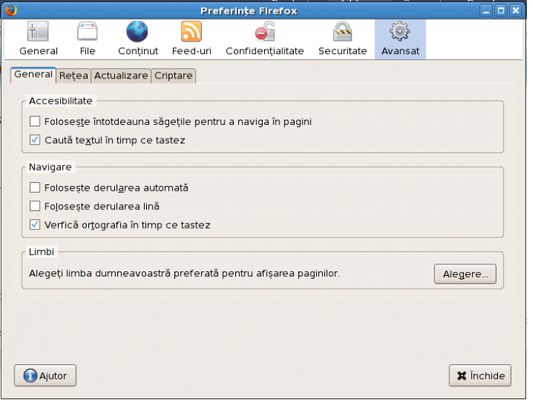Disable spell checking while typing

click(35, 225)
